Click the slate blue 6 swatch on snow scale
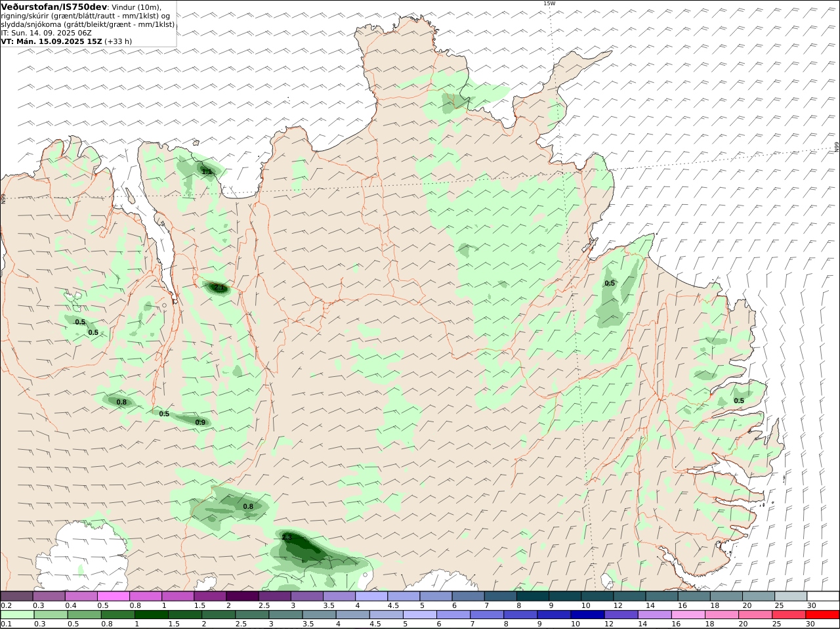 469,596
